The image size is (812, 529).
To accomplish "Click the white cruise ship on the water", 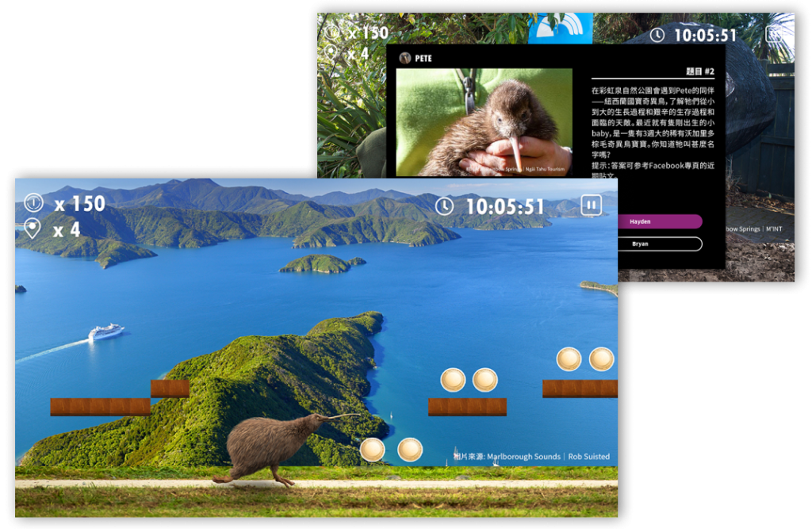I will click(105, 332).
